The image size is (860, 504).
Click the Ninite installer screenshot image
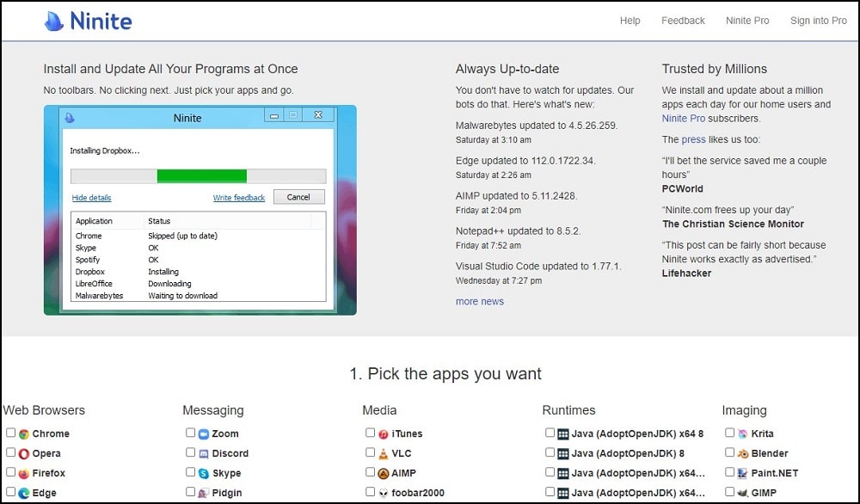200,210
